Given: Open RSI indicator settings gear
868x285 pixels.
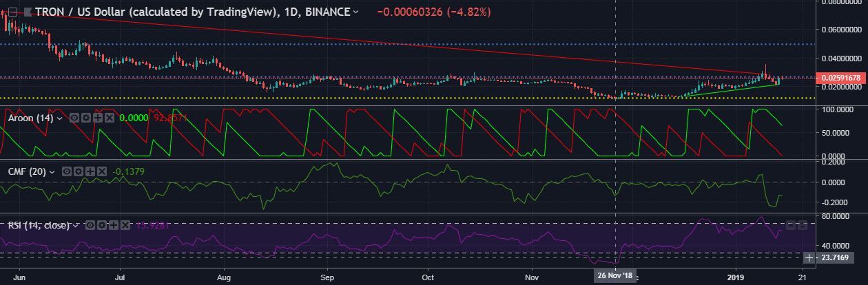Looking at the screenshot, I should point(103,224).
